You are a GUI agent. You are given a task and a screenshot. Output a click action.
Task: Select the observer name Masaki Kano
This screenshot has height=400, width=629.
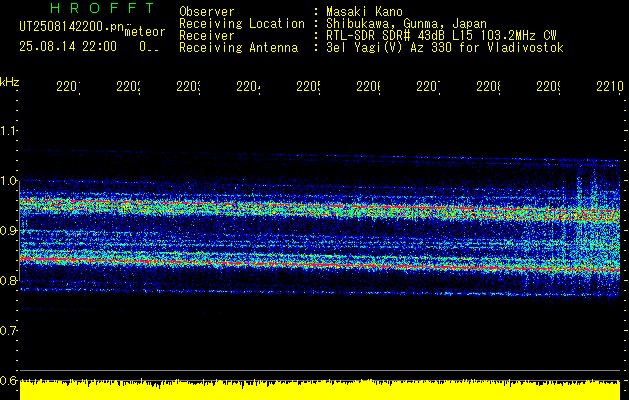point(364,12)
